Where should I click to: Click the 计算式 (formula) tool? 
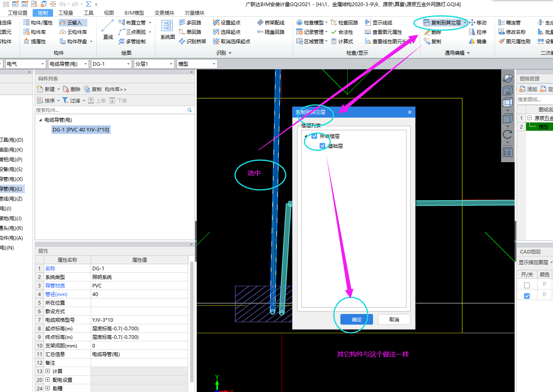tap(342, 41)
